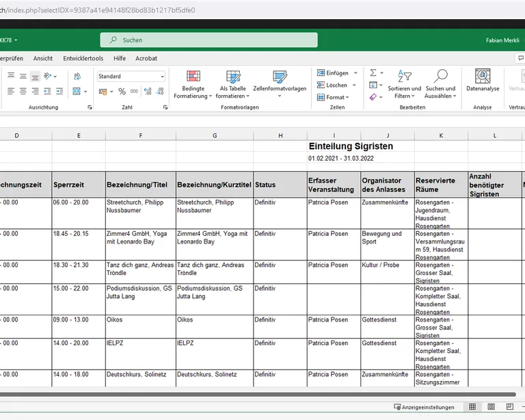Image resolution: width=525 pixels, height=420 pixels.
Task: Open the Entwicklertools ribbon tab
Action: click(x=83, y=58)
